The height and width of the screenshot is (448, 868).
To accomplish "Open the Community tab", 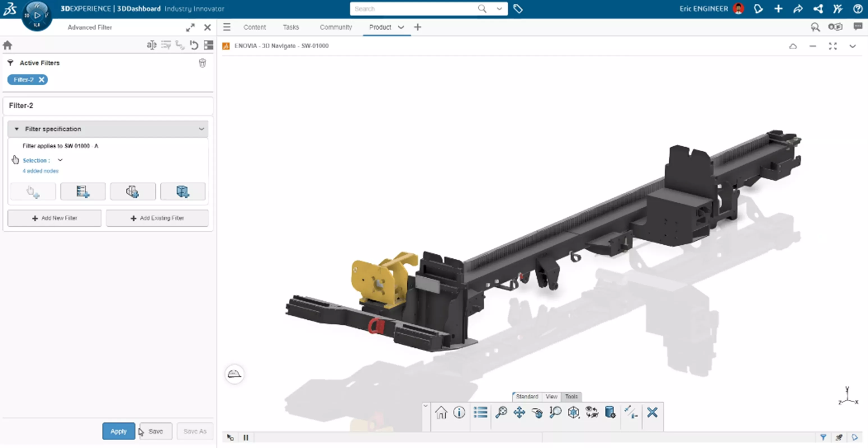I will 336,27.
